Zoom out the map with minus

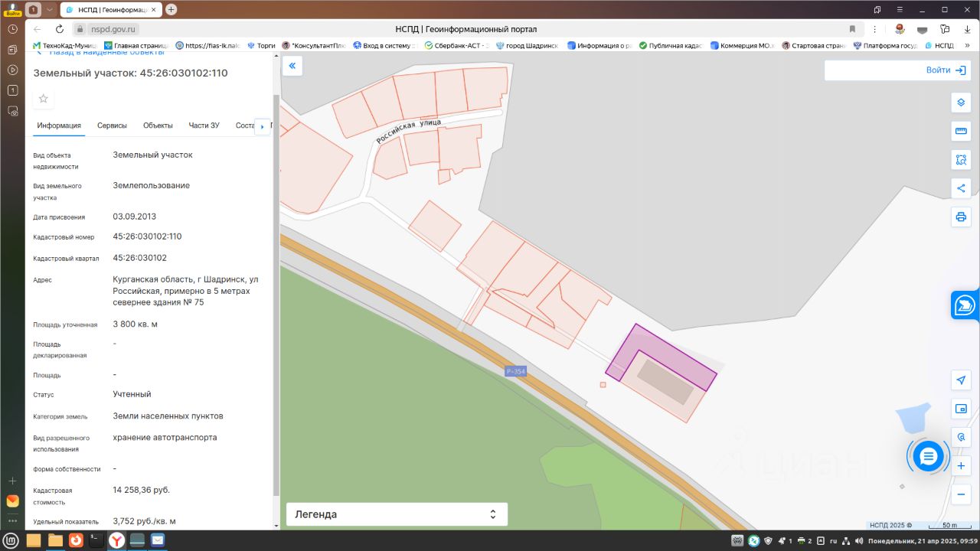(x=961, y=494)
